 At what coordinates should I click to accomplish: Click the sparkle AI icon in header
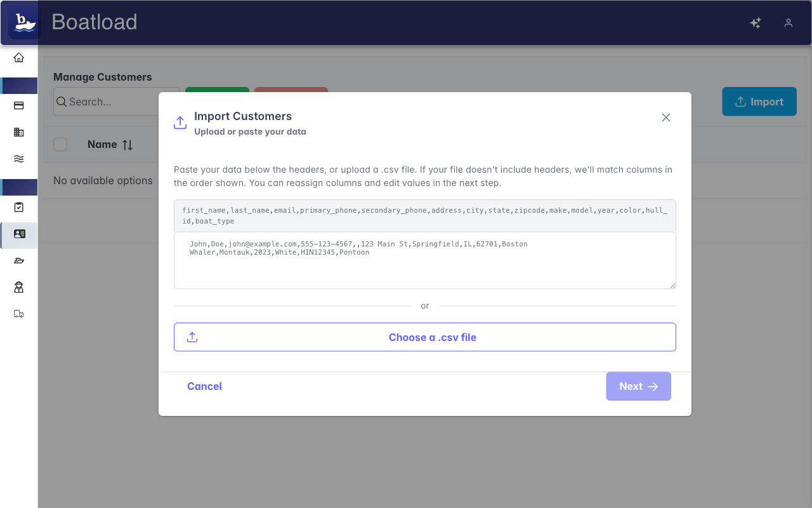pyautogui.click(x=756, y=23)
